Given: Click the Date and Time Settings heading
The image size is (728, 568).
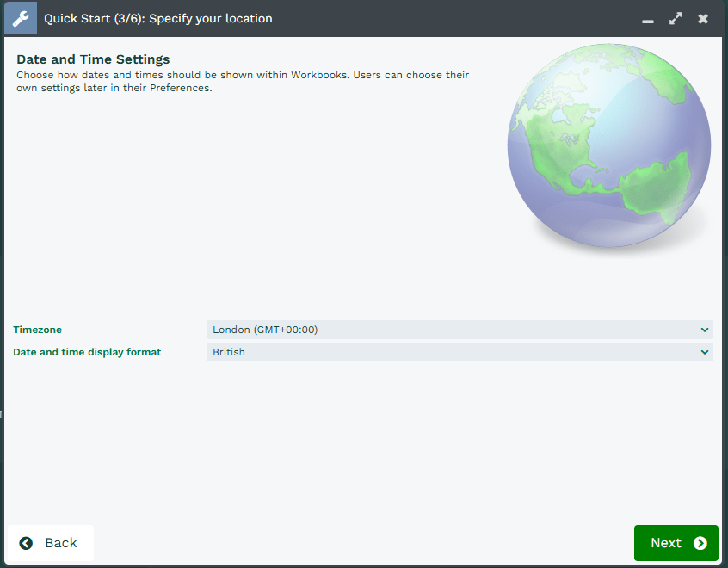Looking at the screenshot, I should (x=93, y=59).
